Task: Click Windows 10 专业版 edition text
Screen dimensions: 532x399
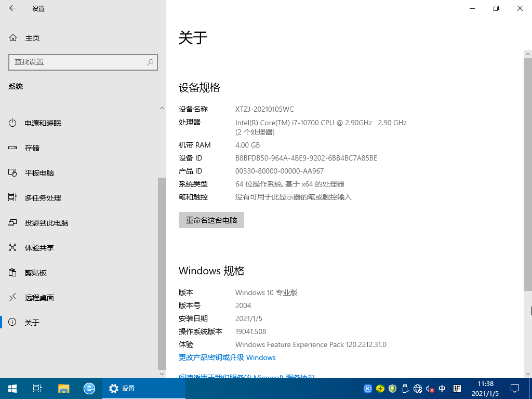Action: click(x=267, y=292)
